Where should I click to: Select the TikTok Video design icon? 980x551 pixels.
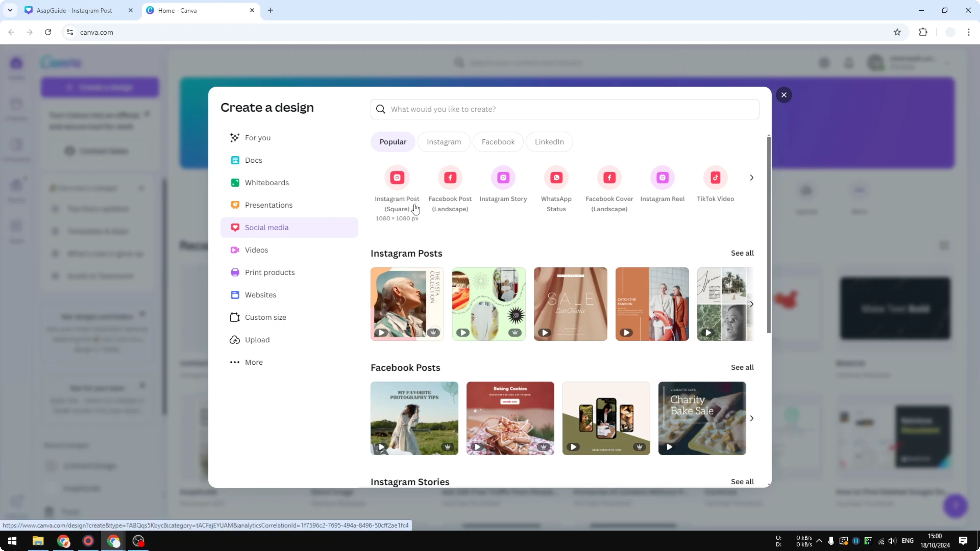(x=715, y=178)
